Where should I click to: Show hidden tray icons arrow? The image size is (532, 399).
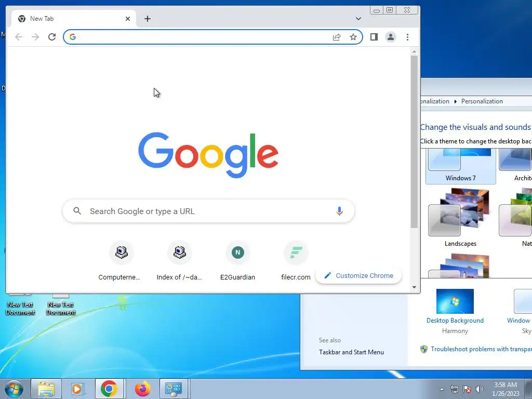442,389
